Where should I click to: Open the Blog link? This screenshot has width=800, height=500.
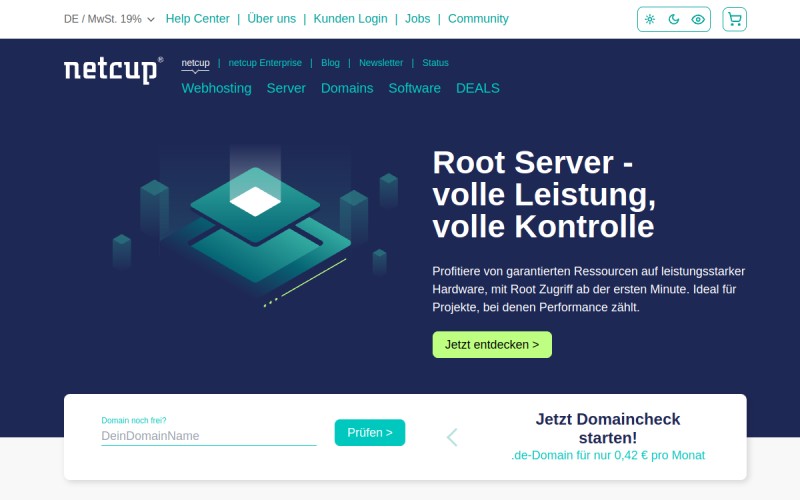[330, 63]
